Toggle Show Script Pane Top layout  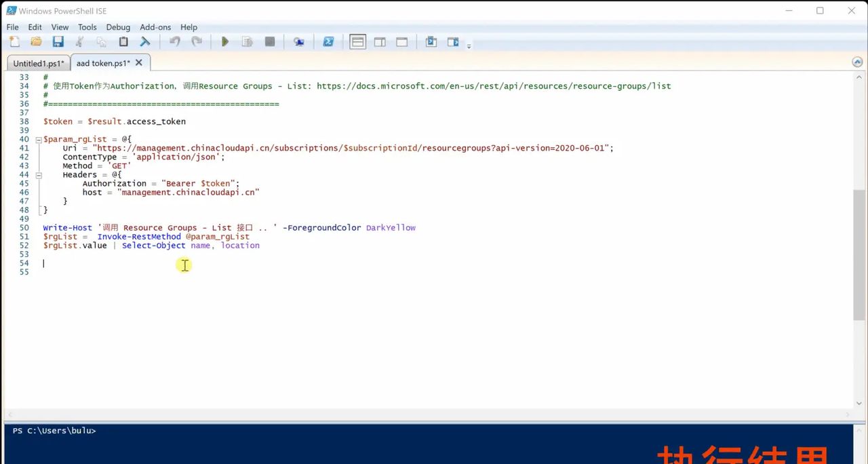pos(357,42)
